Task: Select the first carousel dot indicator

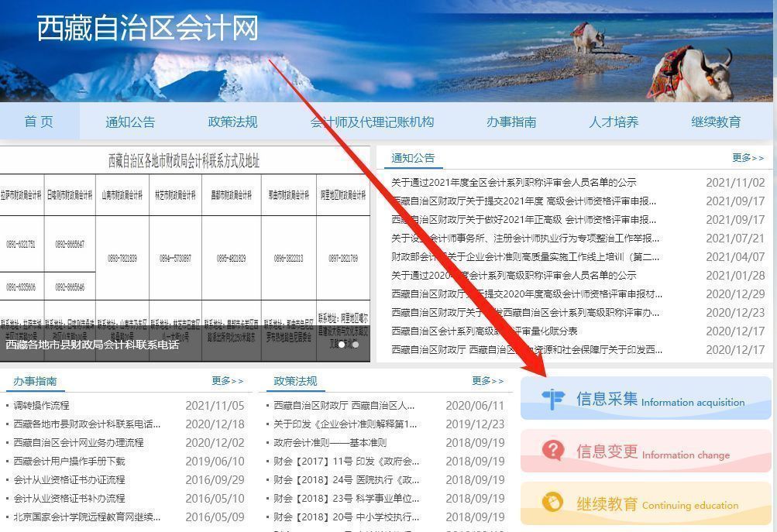Action: [342, 345]
